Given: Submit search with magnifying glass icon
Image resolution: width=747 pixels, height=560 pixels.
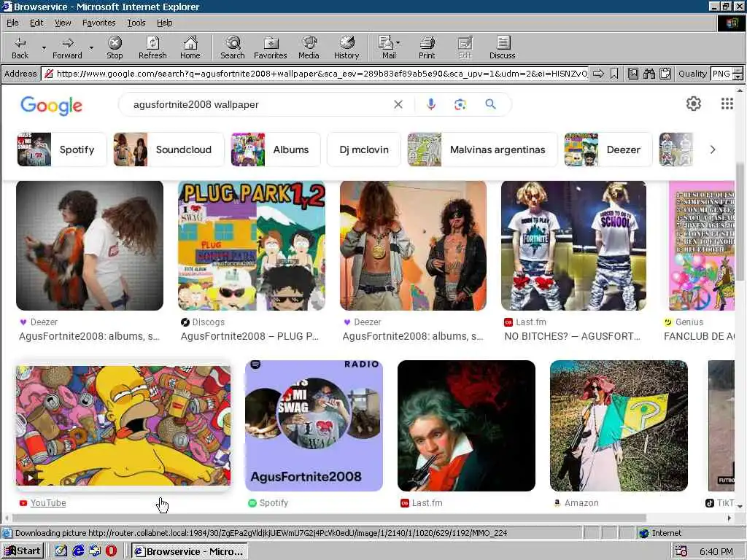Looking at the screenshot, I should pyautogui.click(x=490, y=104).
